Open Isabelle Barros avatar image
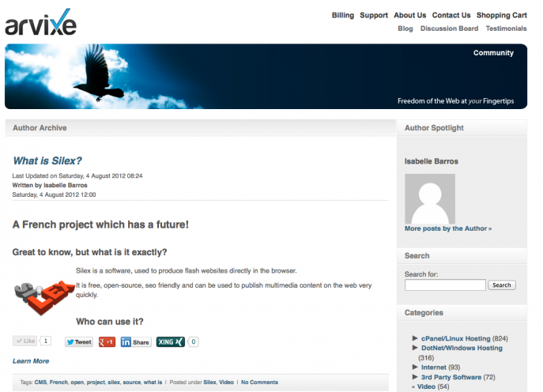This screenshot has height=392, width=543. click(x=430, y=199)
